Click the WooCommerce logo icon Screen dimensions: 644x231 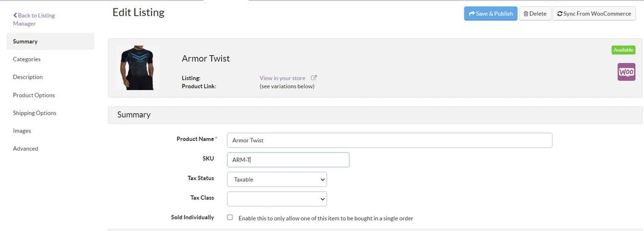pos(626,72)
